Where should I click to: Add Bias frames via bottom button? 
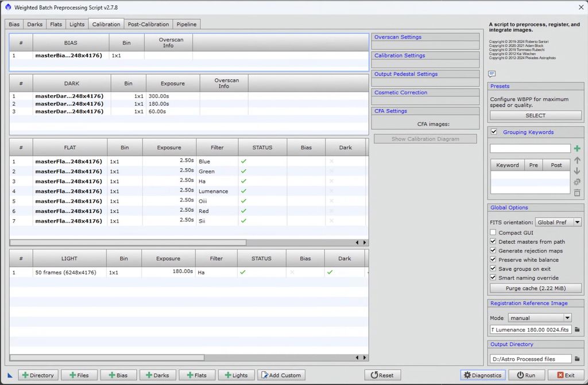tap(118, 375)
